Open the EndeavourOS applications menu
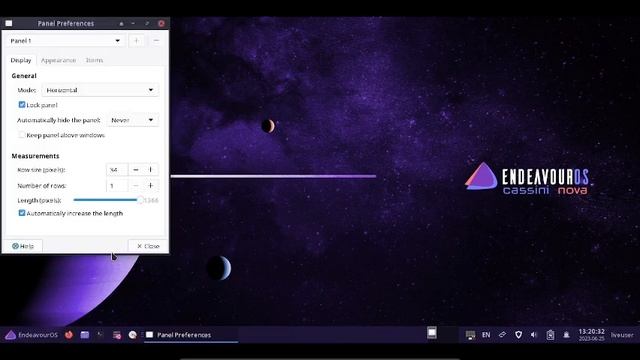640x360 pixels. (31, 335)
